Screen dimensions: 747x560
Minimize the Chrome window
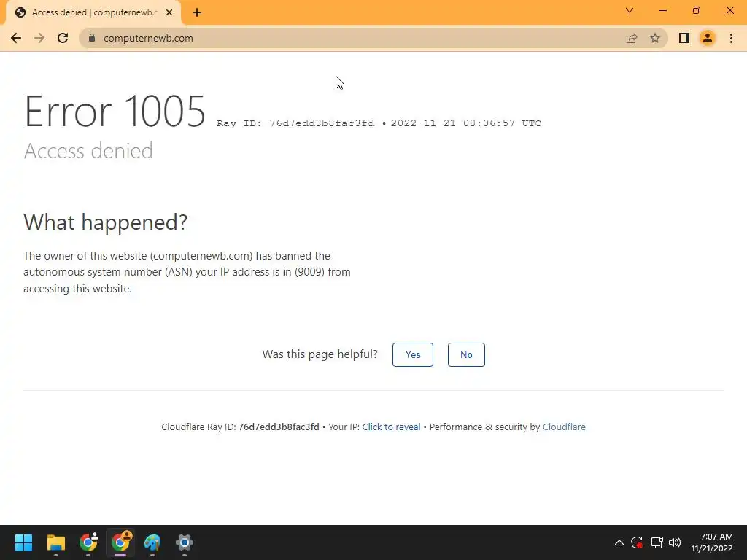[662, 10]
